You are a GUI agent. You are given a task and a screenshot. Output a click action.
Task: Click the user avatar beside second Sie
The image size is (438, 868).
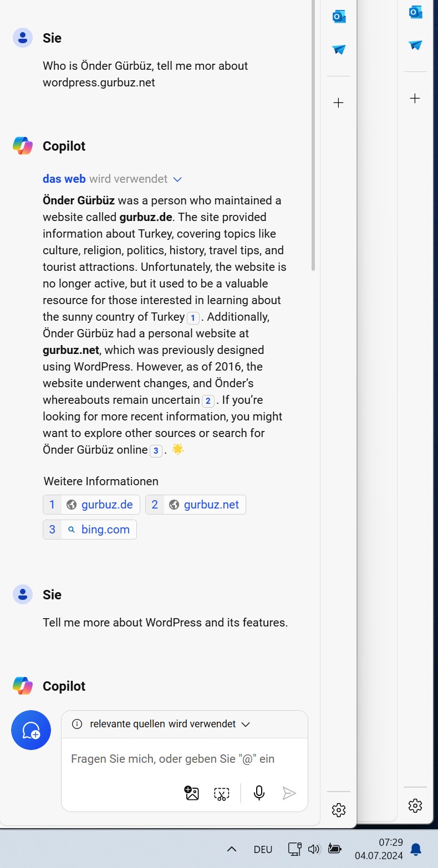[x=23, y=594]
